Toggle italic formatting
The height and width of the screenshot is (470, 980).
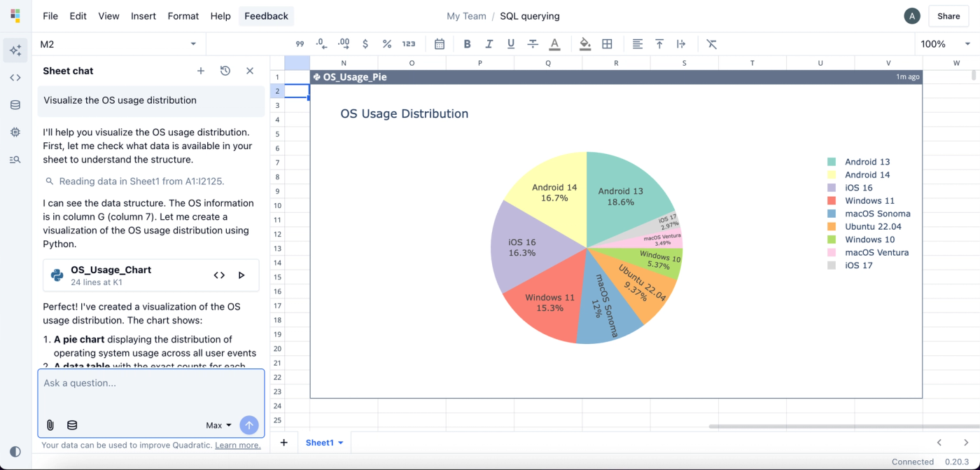click(489, 44)
